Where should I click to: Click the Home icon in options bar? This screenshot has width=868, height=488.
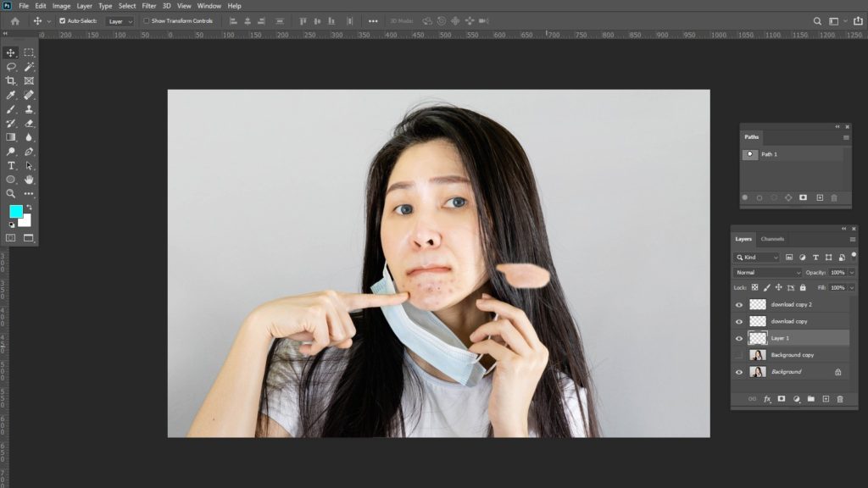(x=15, y=21)
